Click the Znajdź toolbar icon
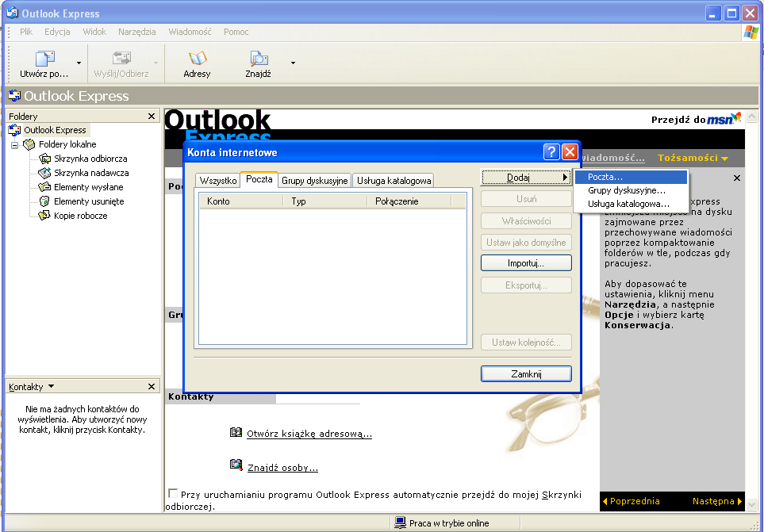 (x=259, y=59)
